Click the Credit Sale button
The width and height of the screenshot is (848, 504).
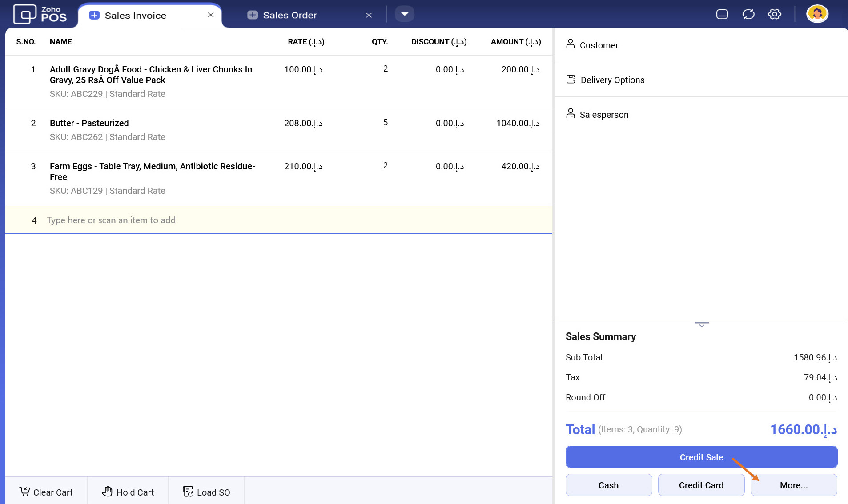(701, 457)
